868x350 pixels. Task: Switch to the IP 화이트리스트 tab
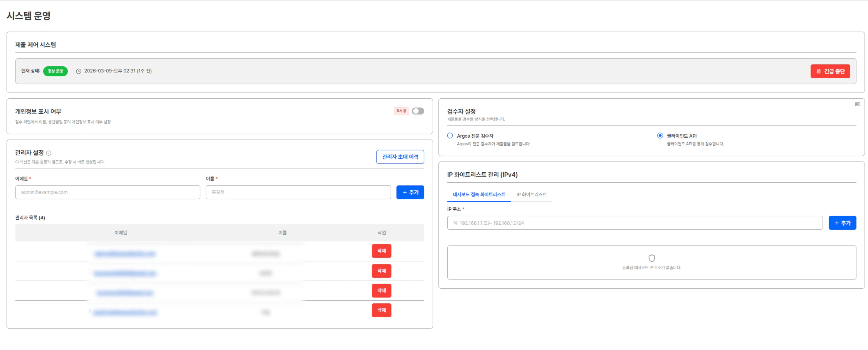coord(532,195)
